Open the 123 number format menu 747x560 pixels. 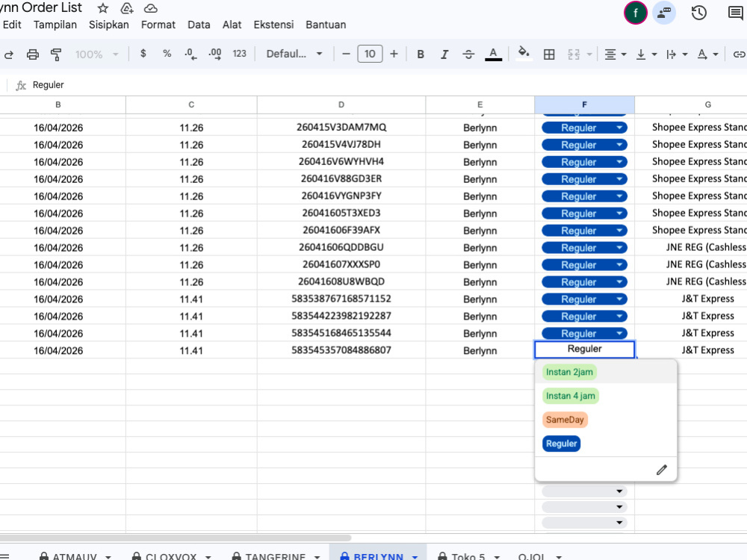pyautogui.click(x=239, y=54)
